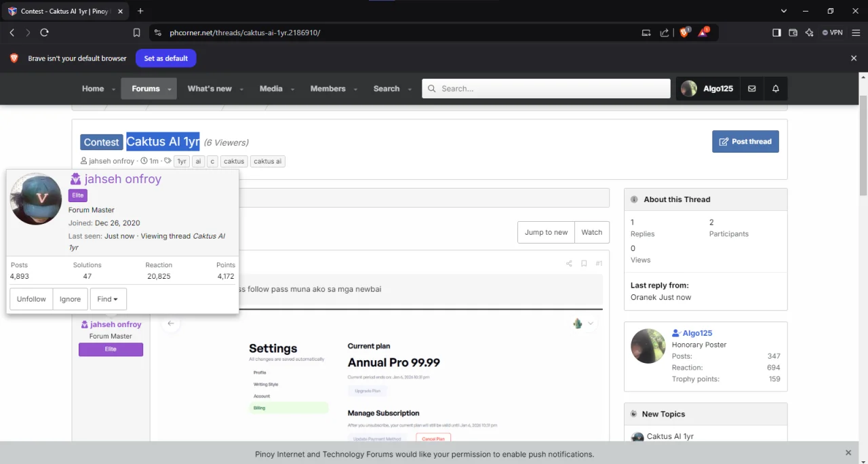
Task: Click the caktus tag
Action: [x=234, y=161]
